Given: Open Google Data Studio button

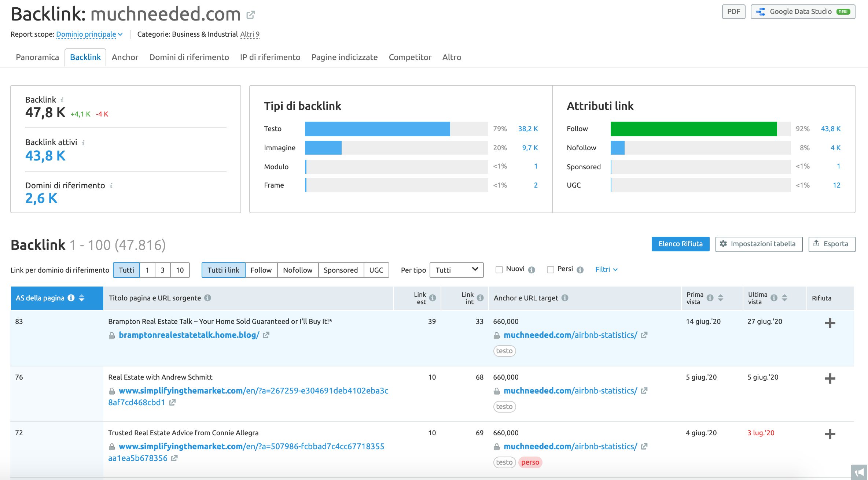Looking at the screenshot, I should (803, 12).
